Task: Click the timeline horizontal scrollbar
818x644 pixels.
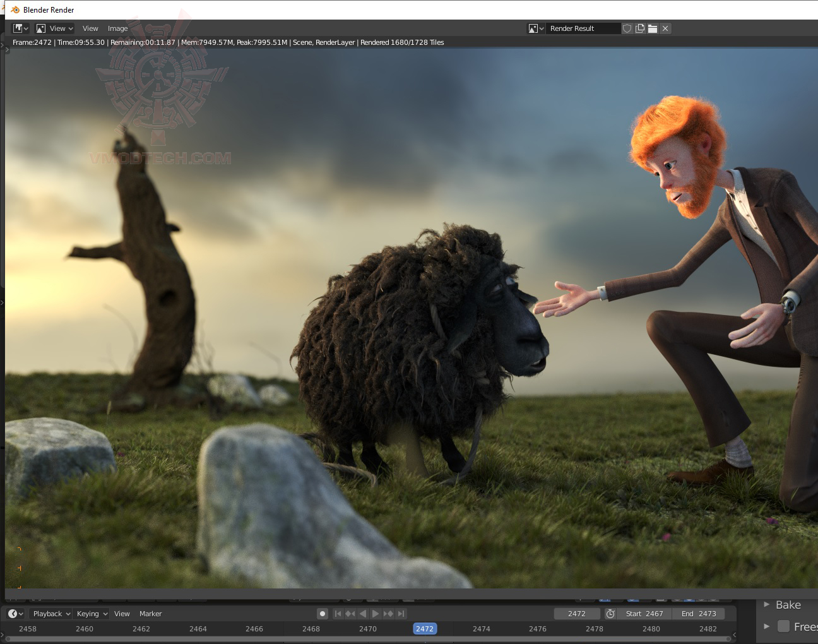Action: [368, 639]
